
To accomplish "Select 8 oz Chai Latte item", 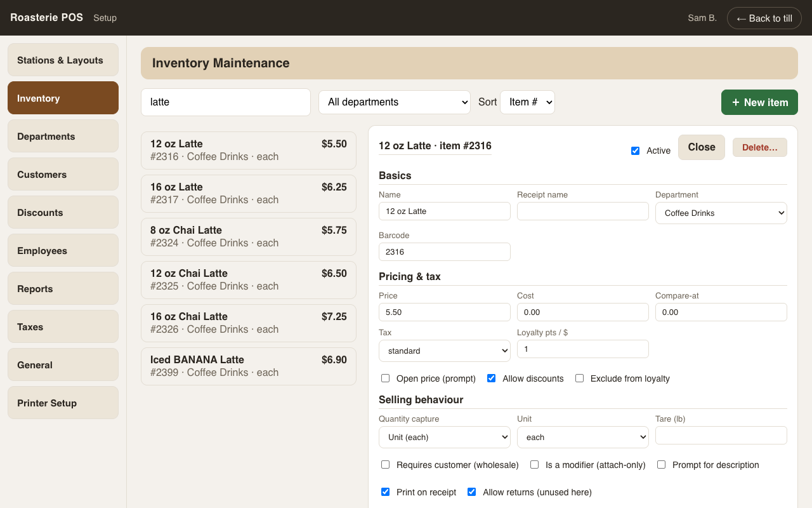I will pos(249,237).
